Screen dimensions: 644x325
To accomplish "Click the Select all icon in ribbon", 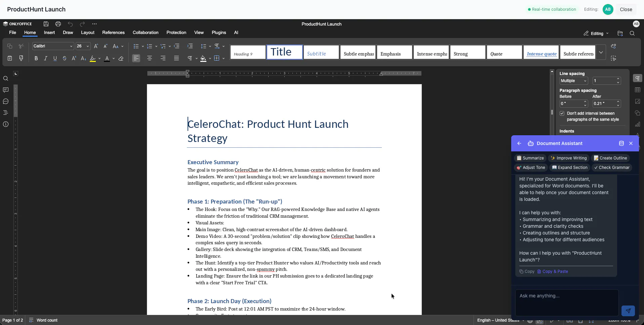I will [613, 58].
